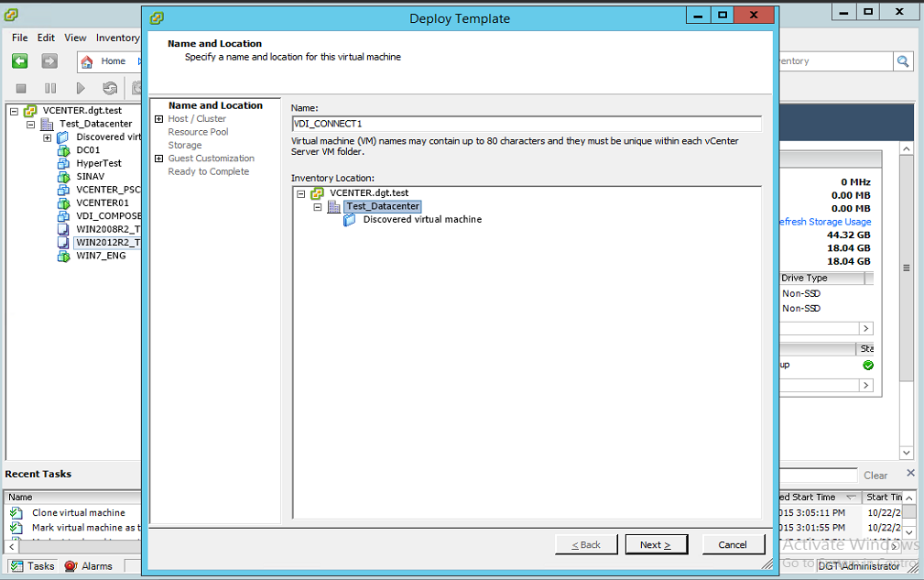
Task: Click the main panel vertical scrollbar up arrow
Action: click(x=907, y=149)
